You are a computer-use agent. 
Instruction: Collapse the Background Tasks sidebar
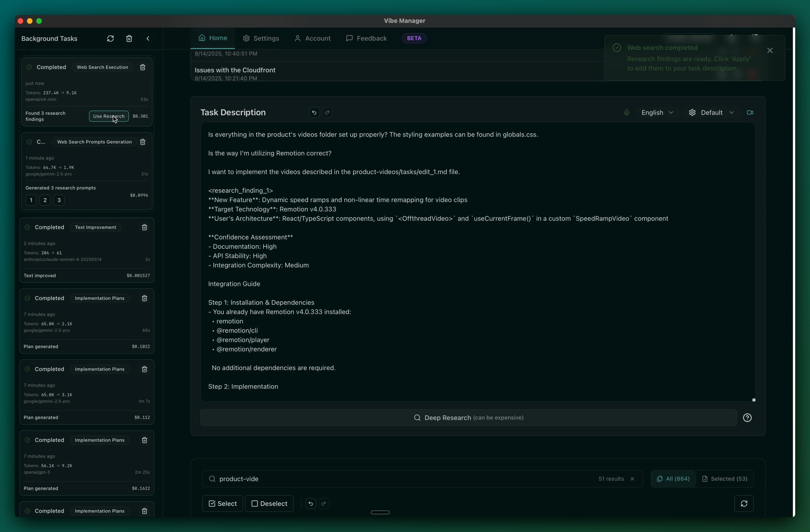coord(148,38)
